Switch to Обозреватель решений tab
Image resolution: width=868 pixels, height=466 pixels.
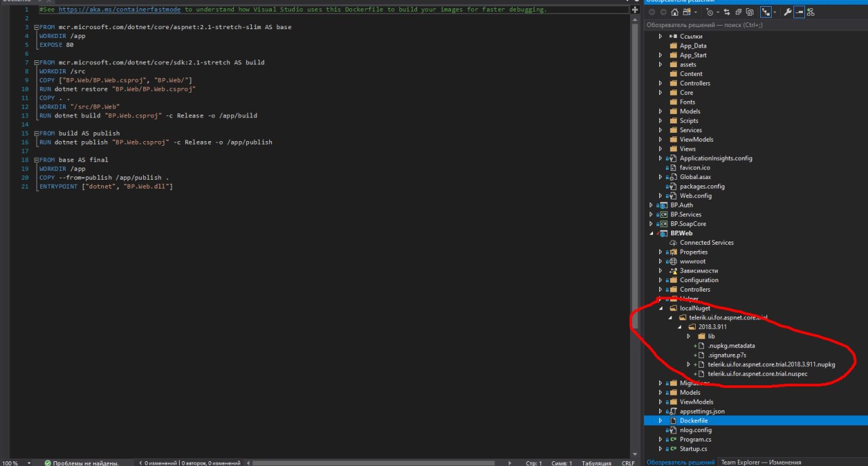tap(679, 462)
